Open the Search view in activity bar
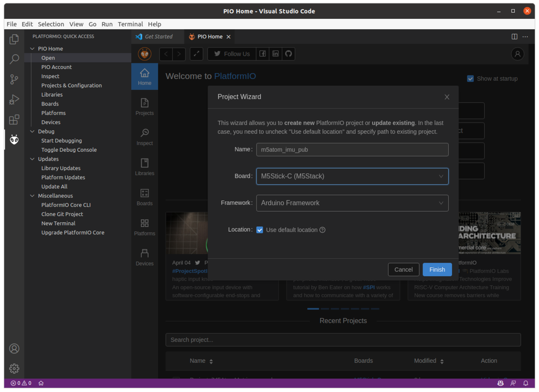Image resolution: width=539 pixels, height=392 pixels. (14, 59)
